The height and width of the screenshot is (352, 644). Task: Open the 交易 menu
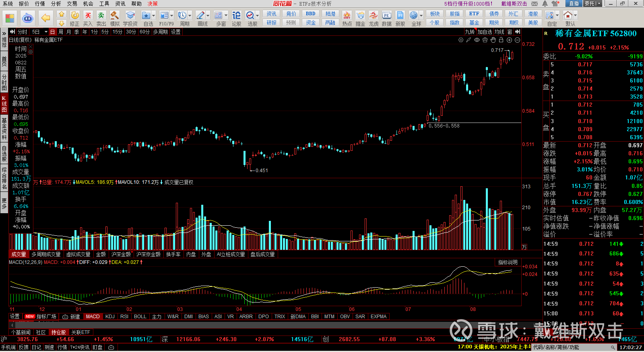[72, 4]
